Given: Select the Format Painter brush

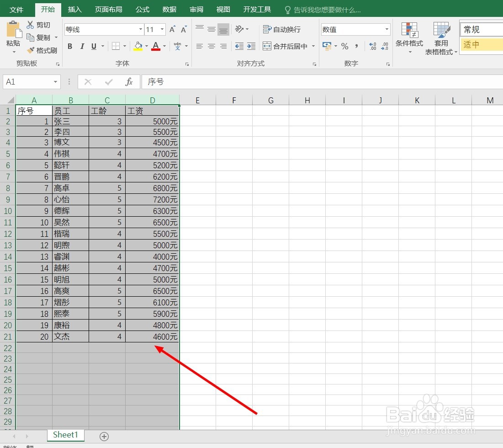Looking at the screenshot, I should click(x=31, y=50).
